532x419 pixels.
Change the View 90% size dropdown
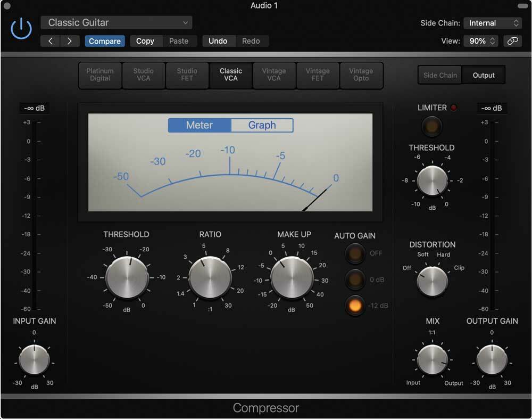[x=481, y=41]
